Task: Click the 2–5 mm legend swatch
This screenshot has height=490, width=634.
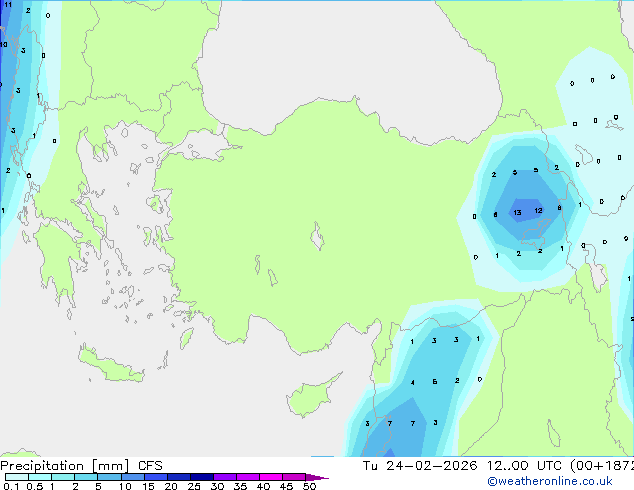Action: pos(86,477)
